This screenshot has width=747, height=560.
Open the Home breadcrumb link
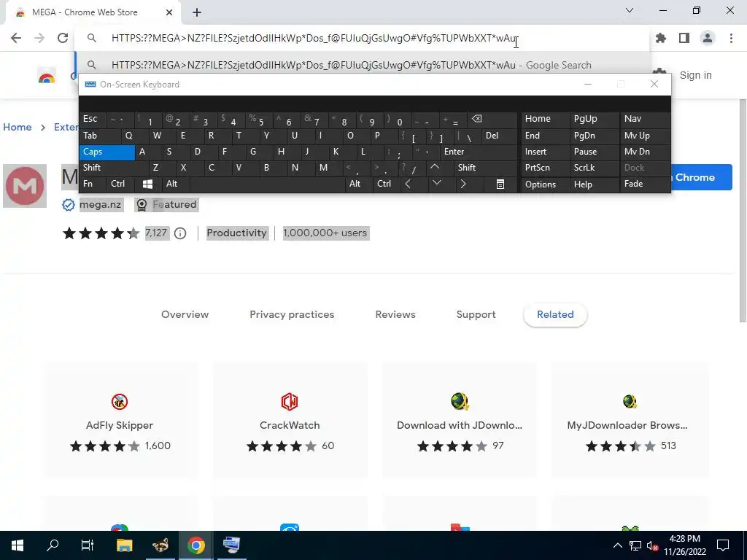18,127
